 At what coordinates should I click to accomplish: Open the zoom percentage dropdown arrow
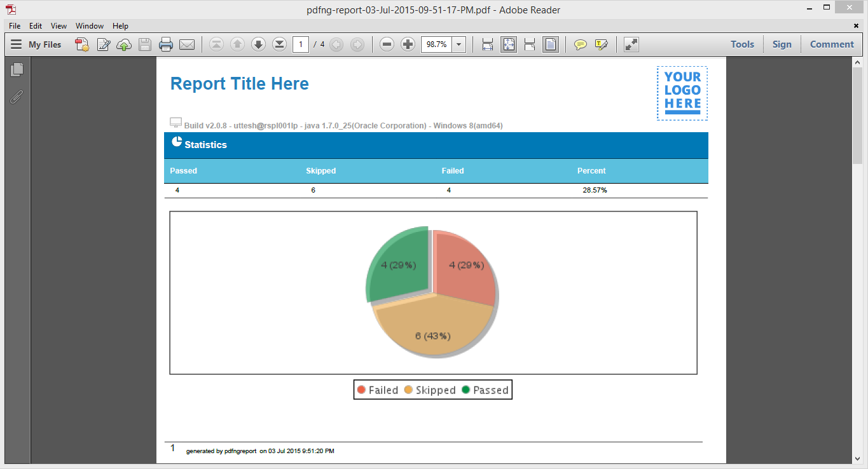(x=459, y=44)
